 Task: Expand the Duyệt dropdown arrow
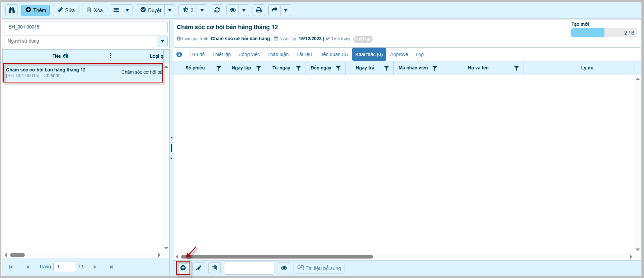(x=170, y=10)
